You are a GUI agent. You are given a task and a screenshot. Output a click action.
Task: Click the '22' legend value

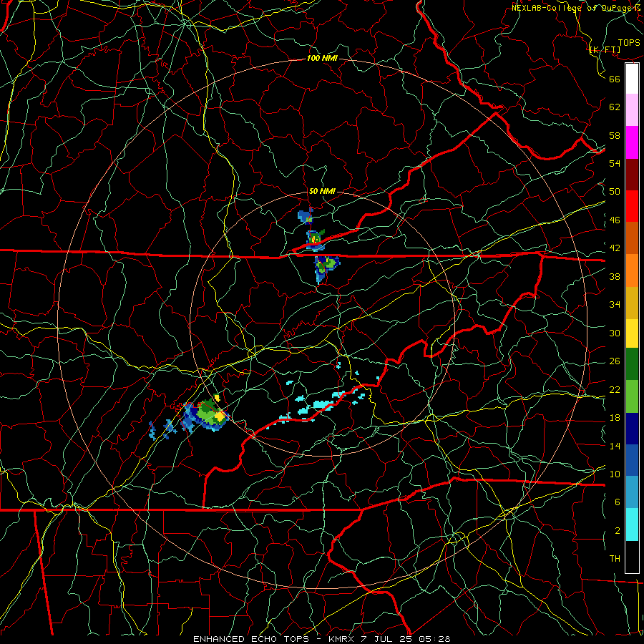click(615, 390)
